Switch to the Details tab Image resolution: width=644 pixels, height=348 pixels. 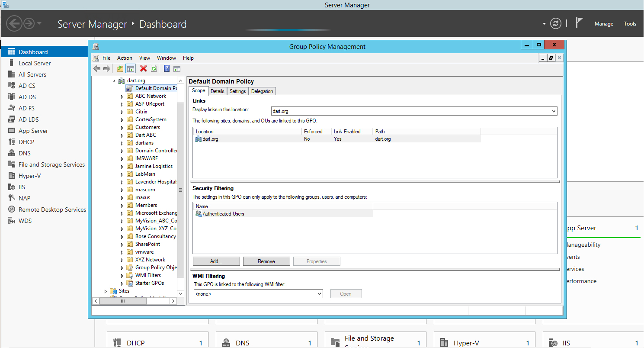(218, 91)
